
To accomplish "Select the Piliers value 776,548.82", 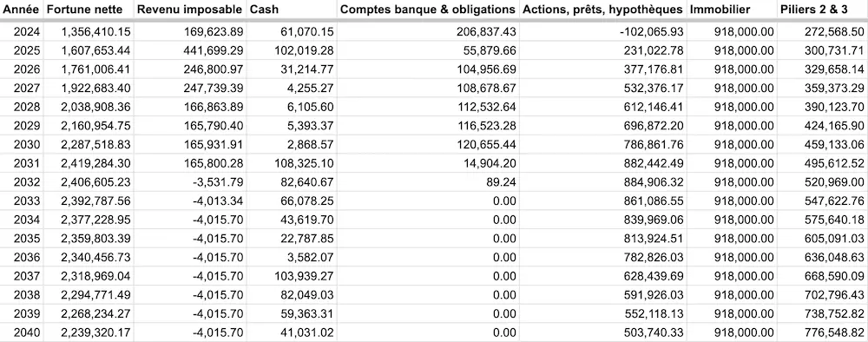I will pyautogui.click(x=834, y=333).
